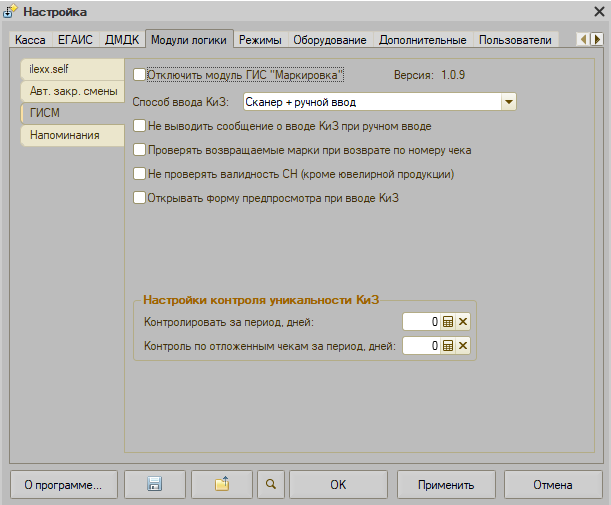Toggle 'Проверять возвращаемые марки при возврате' checkbox

click(140, 150)
